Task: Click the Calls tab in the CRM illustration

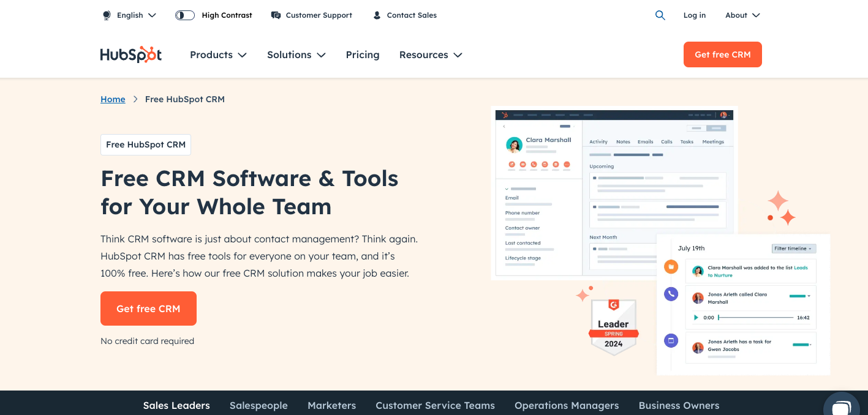Action: (x=666, y=142)
